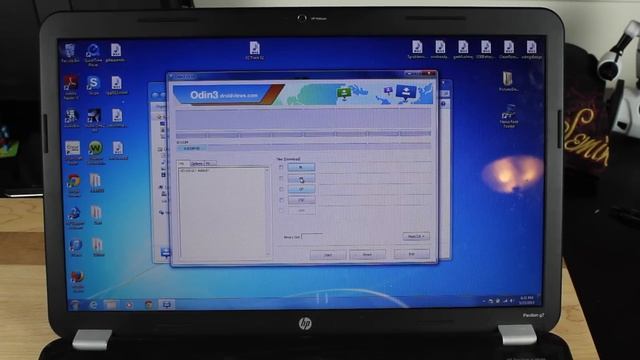Click the Binary Size input field
640x360 pixels.
(312, 236)
